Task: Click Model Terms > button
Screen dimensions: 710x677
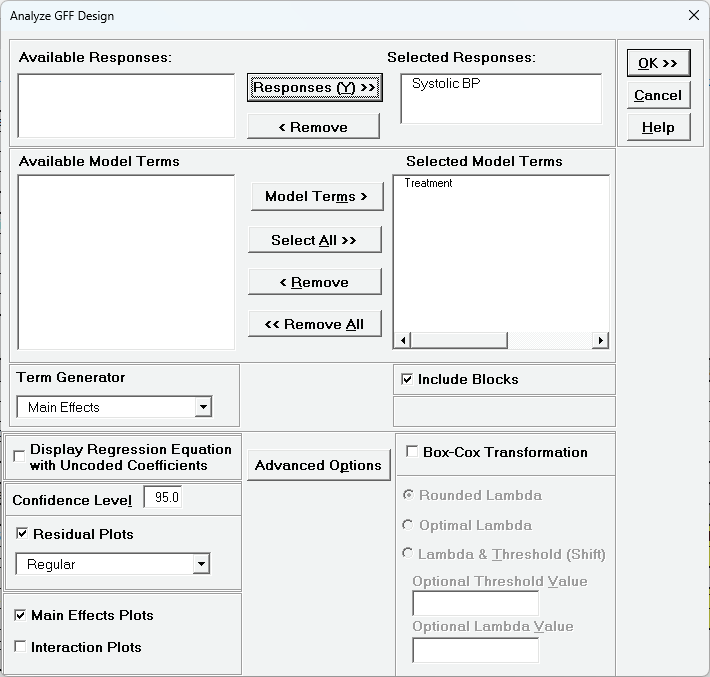Action: coord(315,197)
